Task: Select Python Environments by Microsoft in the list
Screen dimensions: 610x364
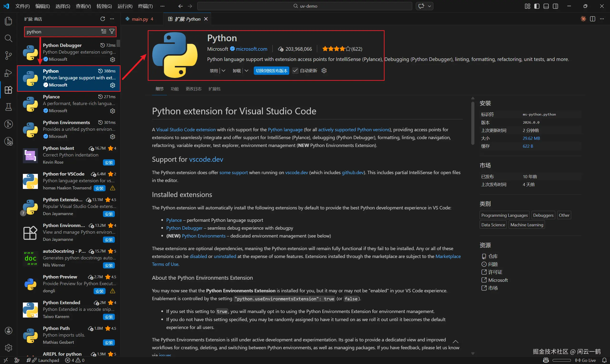Action: coord(69,130)
